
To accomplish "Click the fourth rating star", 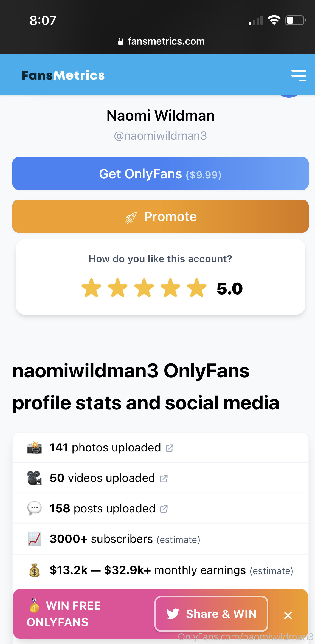I will click(170, 288).
